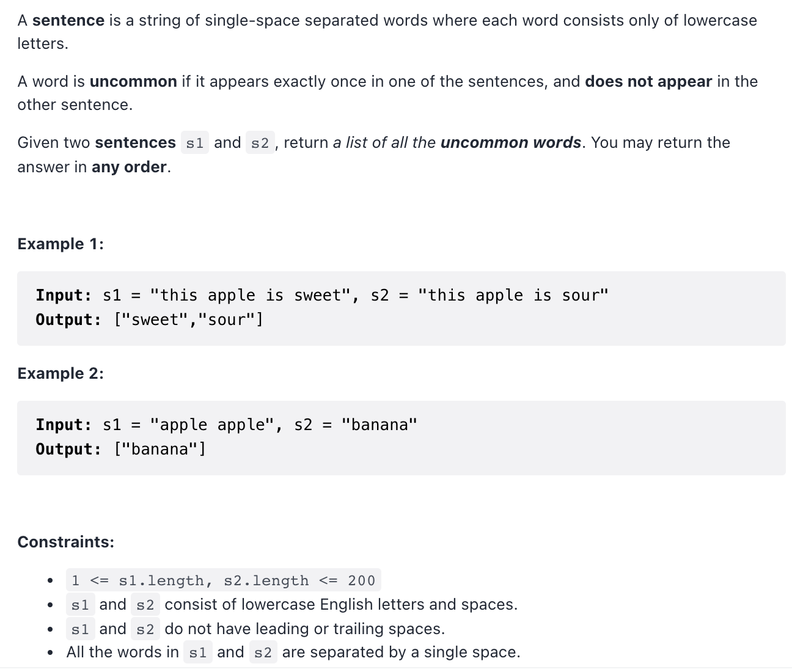792x672 pixels.
Task: Click the s2 code tag in problem statement
Action: click(260, 142)
